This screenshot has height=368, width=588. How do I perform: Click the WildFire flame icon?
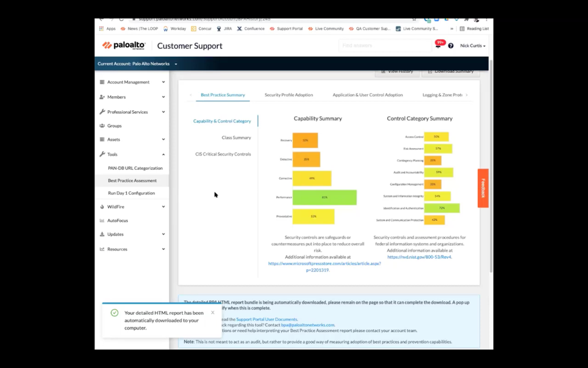[102, 207]
